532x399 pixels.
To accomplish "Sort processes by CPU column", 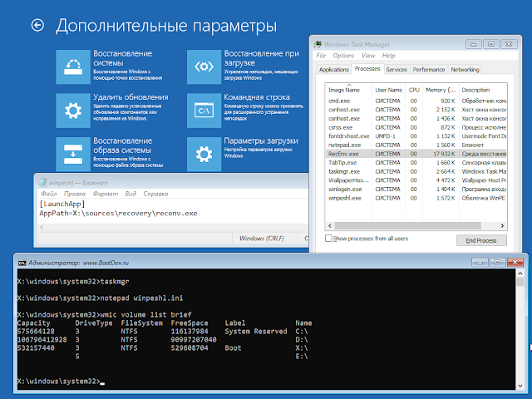I will (414, 90).
